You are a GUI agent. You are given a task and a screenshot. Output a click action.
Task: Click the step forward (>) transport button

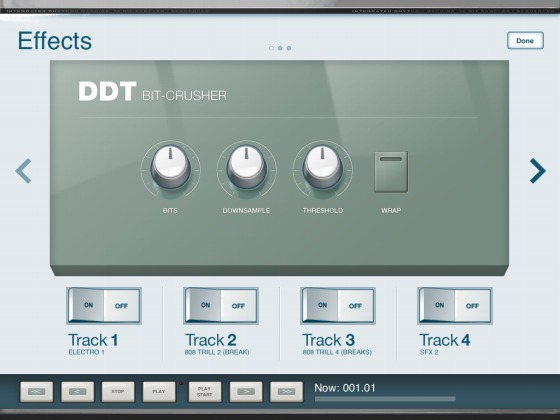(x=246, y=392)
